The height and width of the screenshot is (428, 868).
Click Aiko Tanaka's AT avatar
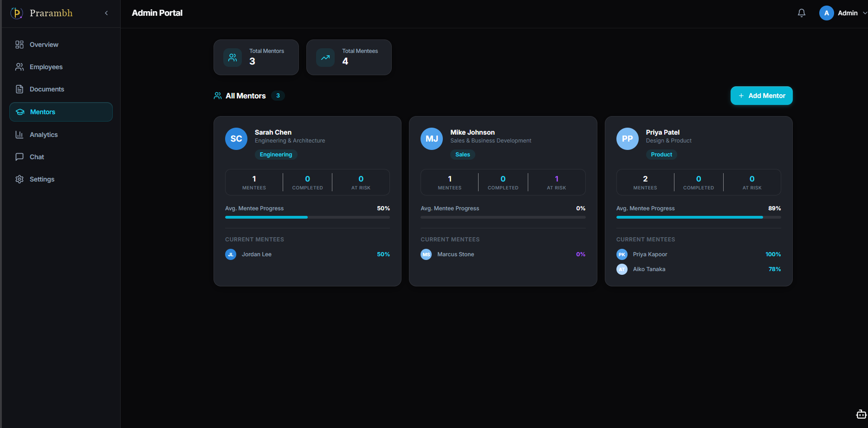622,269
